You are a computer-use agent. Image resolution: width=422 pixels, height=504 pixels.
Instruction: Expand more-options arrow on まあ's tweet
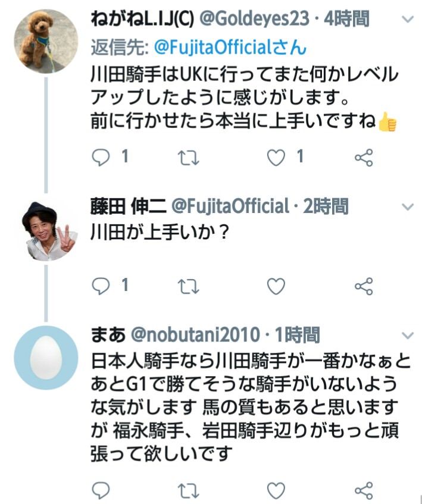408,334
